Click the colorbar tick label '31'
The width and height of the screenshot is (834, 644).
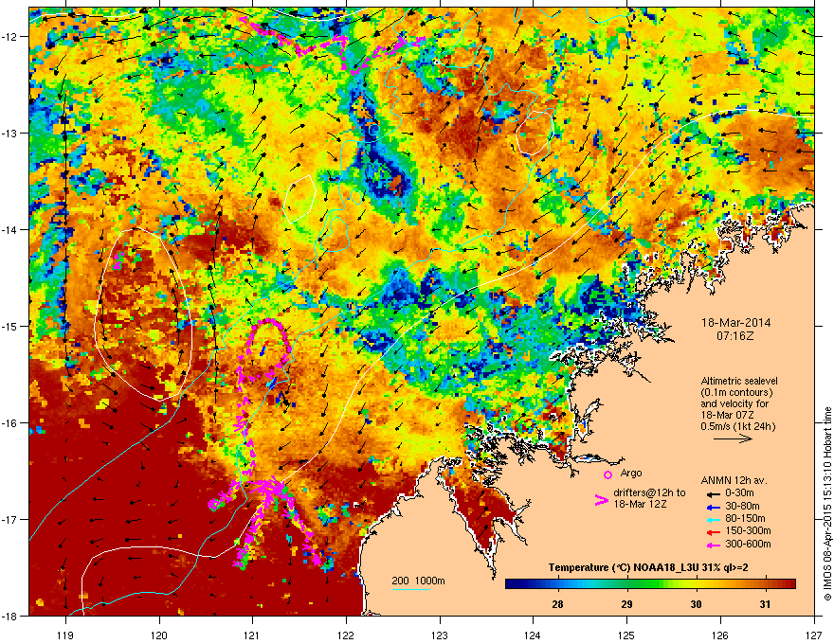click(765, 604)
